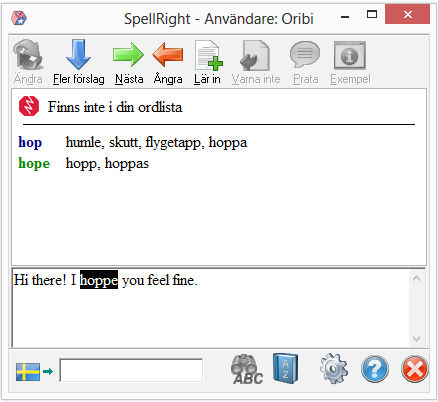
Task: Open help with the blue question mark
Action: point(375,369)
